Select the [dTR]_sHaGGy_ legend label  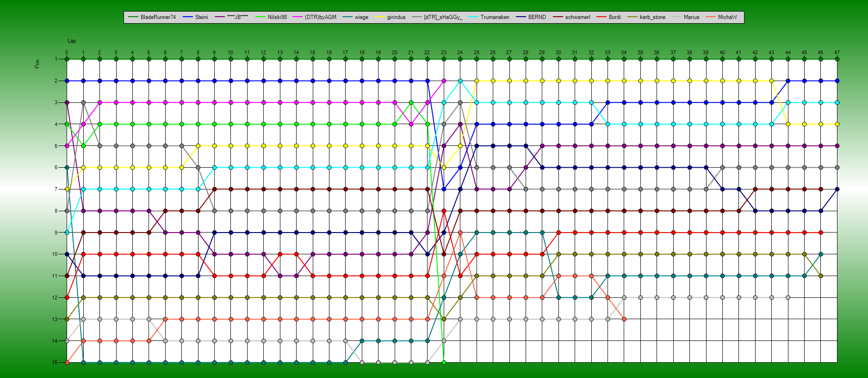[x=443, y=17]
